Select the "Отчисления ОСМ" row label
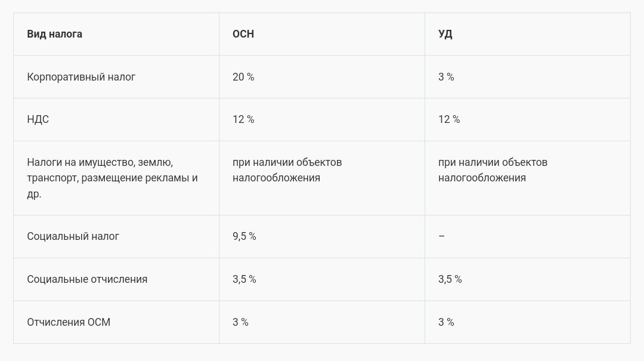Image resolution: width=644 pixels, height=361 pixels. click(69, 322)
